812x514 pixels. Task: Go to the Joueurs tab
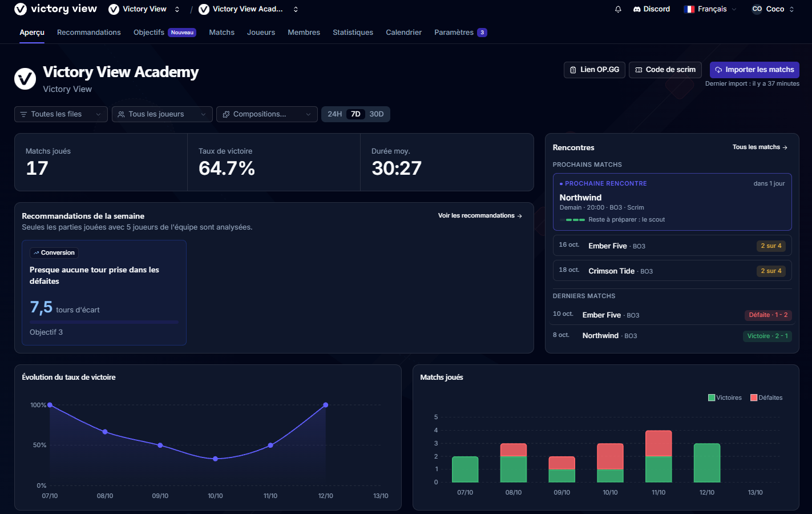coord(261,33)
